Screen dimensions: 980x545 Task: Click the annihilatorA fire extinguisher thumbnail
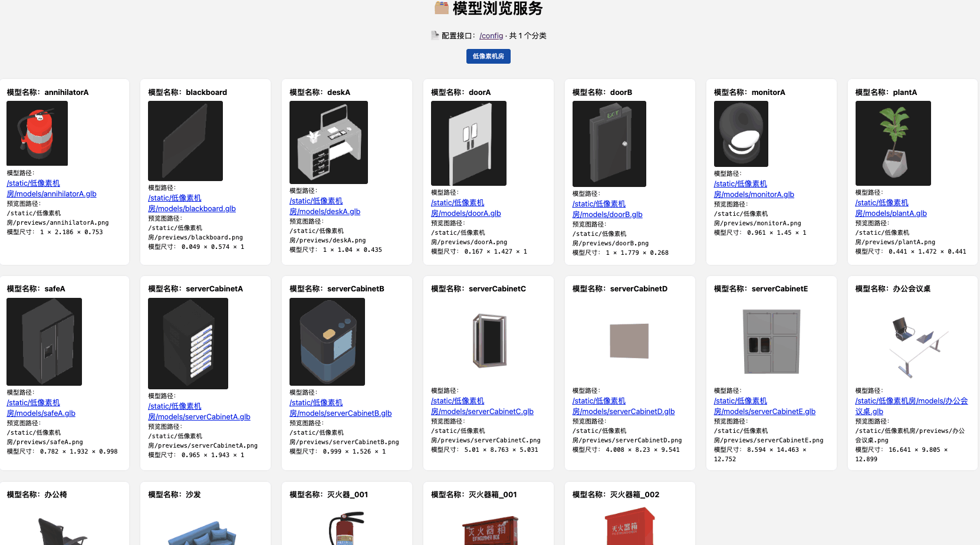point(37,133)
